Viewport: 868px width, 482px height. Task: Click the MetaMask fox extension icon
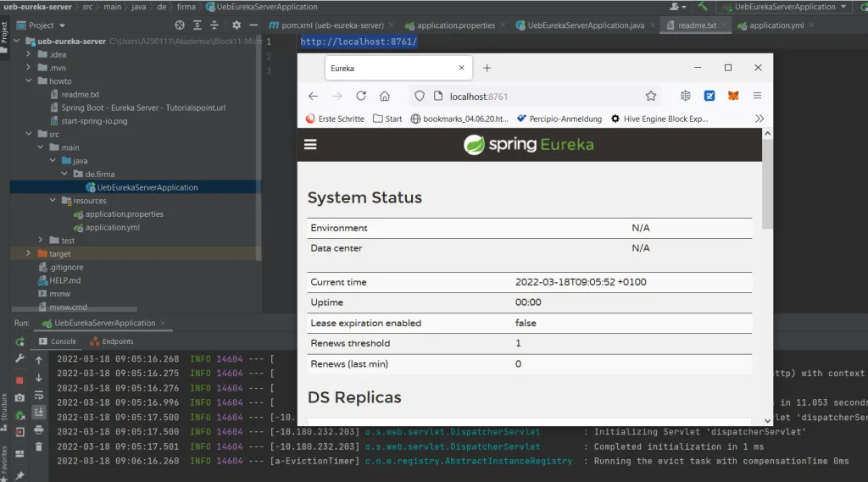pos(733,96)
